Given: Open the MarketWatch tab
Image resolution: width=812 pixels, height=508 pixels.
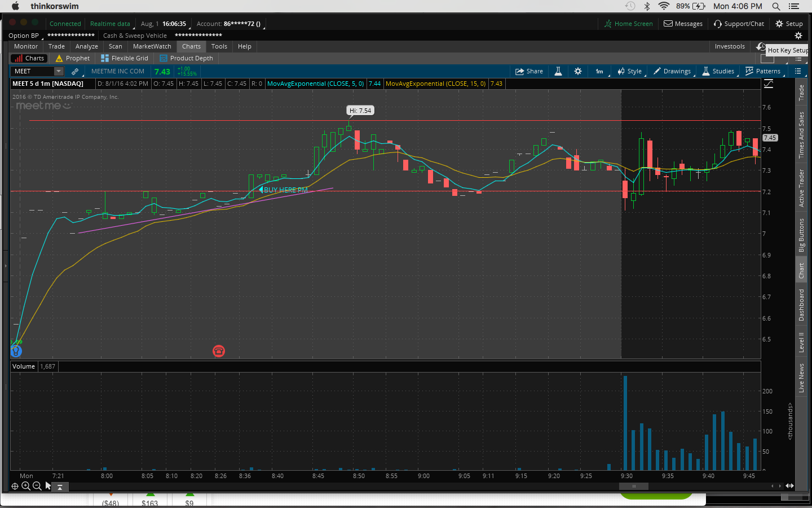Looking at the screenshot, I should [x=152, y=46].
